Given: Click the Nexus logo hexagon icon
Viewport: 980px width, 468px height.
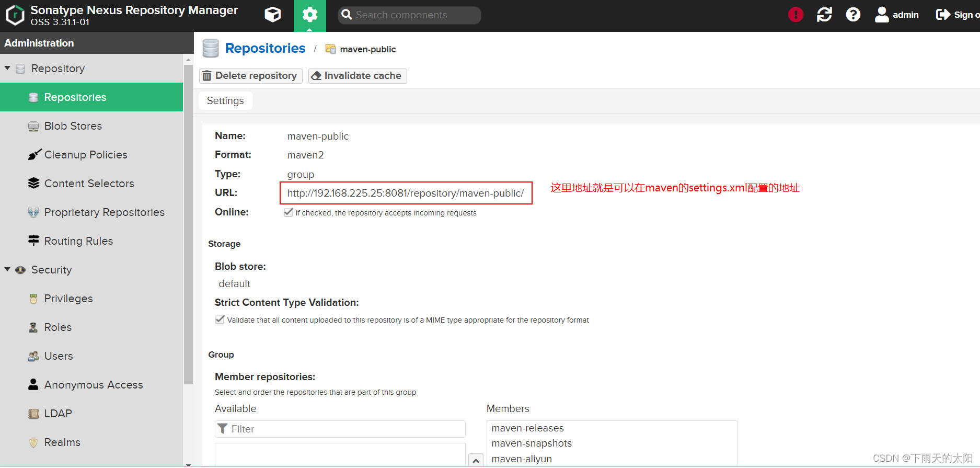Looking at the screenshot, I should (x=15, y=15).
